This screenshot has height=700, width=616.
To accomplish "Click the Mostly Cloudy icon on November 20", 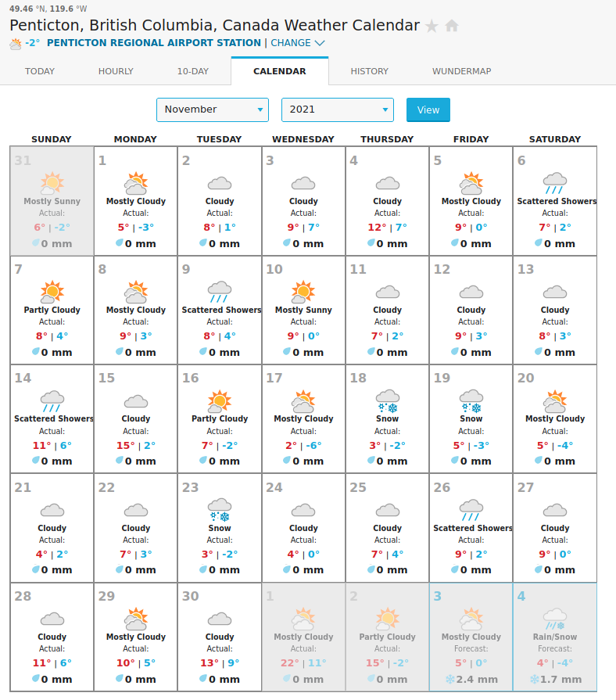I will [x=555, y=401].
